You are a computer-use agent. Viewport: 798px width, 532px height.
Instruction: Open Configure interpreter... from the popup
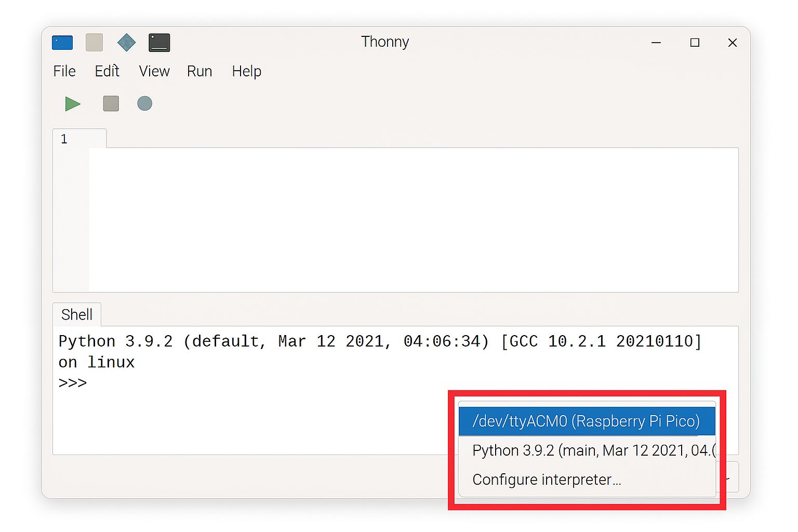click(x=587, y=479)
